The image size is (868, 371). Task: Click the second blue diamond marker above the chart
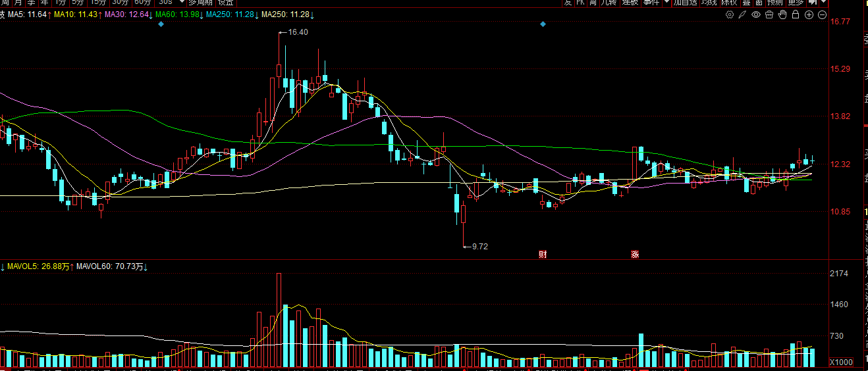(543, 24)
